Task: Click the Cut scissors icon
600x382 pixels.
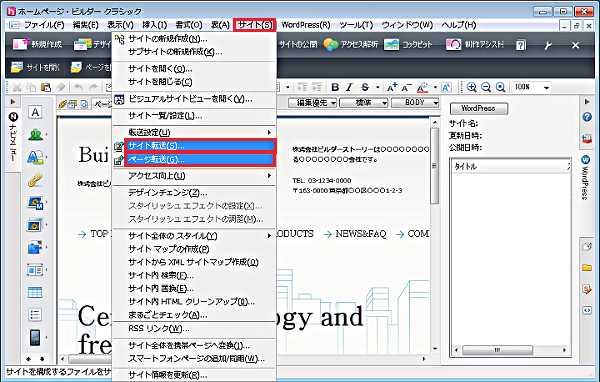Action: click(x=17, y=87)
